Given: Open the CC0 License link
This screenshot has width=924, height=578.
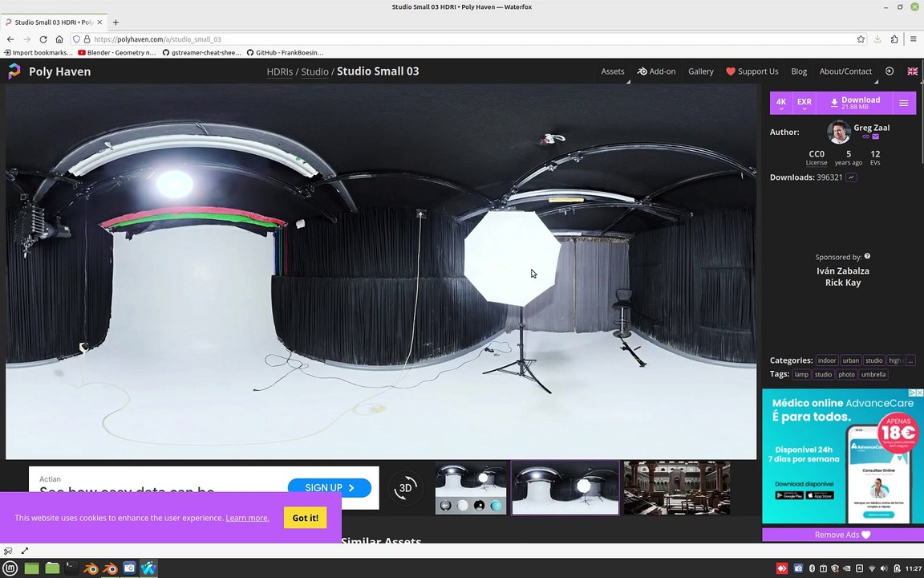Looking at the screenshot, I should point(817,157).
